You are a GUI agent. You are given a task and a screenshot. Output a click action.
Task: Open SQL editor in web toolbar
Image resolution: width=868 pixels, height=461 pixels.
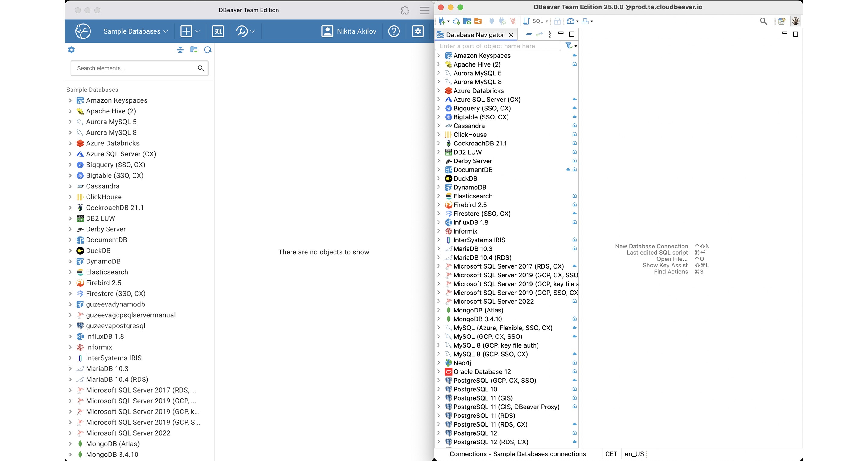point(218,31)
